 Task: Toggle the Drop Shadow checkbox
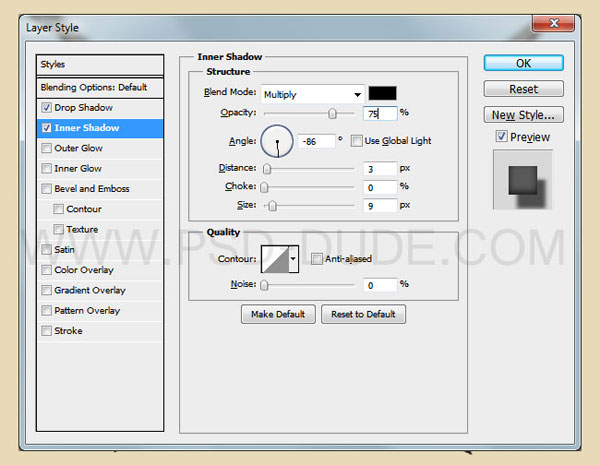(46, 108)
